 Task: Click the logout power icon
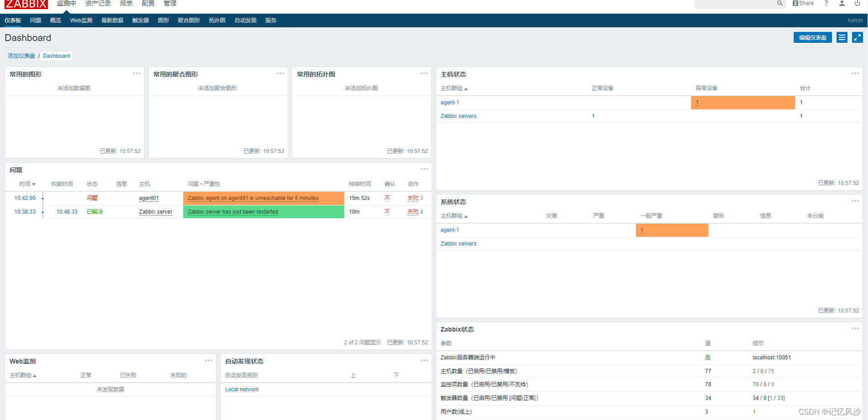click(x=858, y=3)
